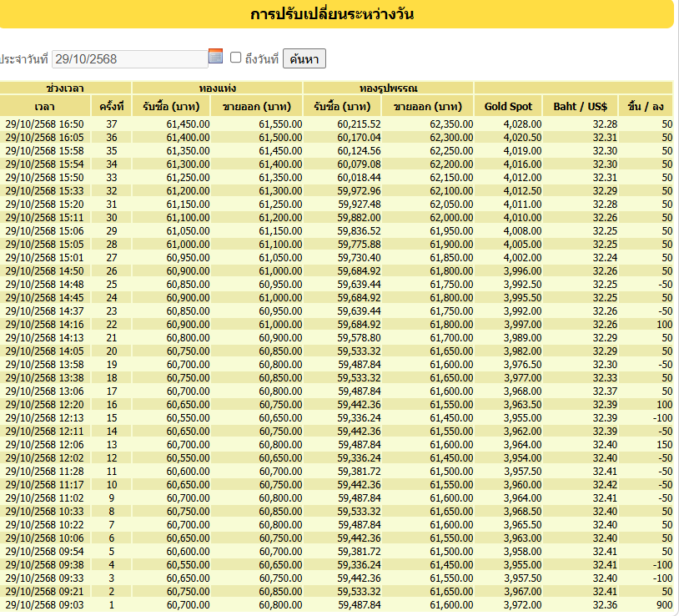
Task: Click the ประจำวันที่ date label
Action: click(x=24, y=59)
